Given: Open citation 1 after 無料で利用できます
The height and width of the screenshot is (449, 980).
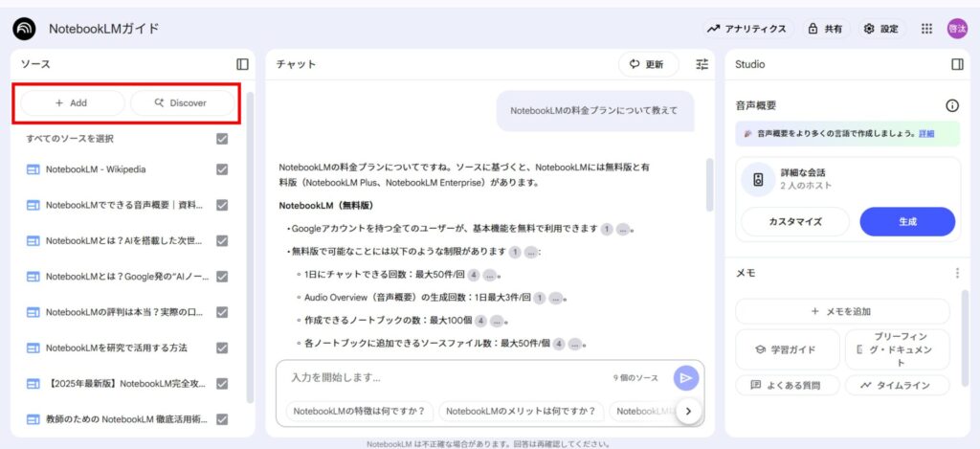Looking at the screenshot, I should pos(606,230).
